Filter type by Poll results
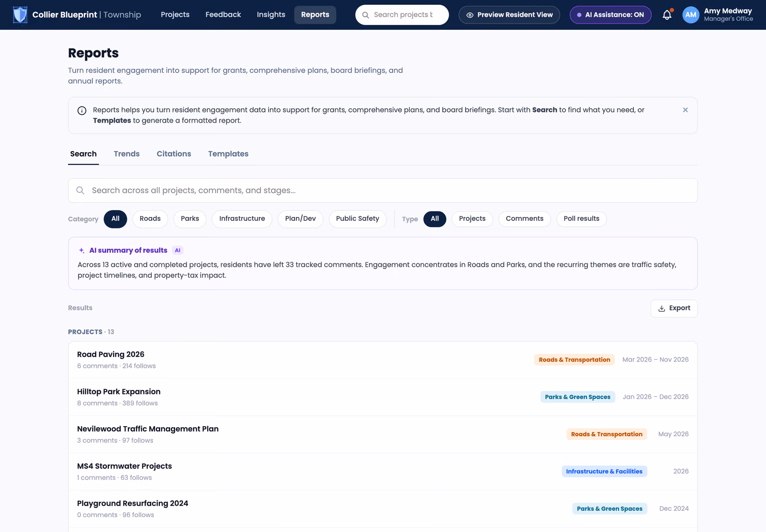Screen dimensions: 766x532 tap(582, 219)
